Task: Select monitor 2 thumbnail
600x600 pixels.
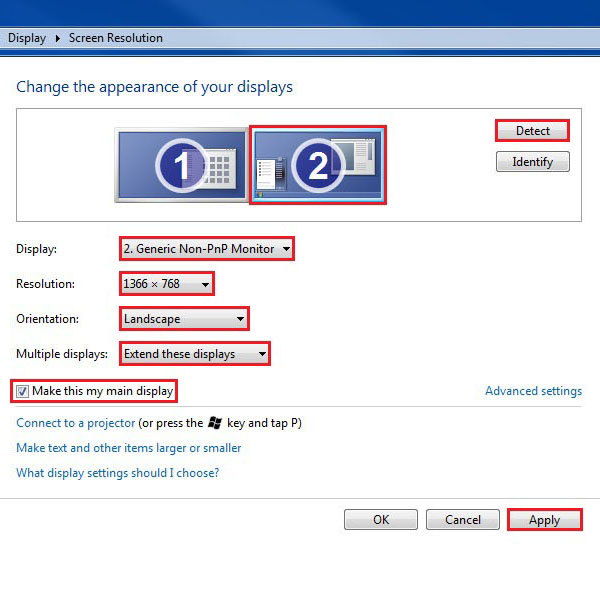Action: click(318, 165)
